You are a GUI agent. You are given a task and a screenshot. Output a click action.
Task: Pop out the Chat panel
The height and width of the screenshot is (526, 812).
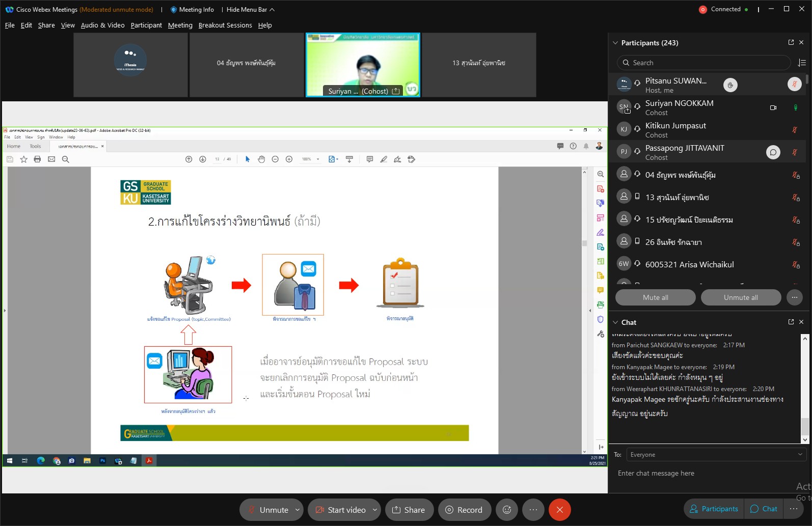pos(791,322)
